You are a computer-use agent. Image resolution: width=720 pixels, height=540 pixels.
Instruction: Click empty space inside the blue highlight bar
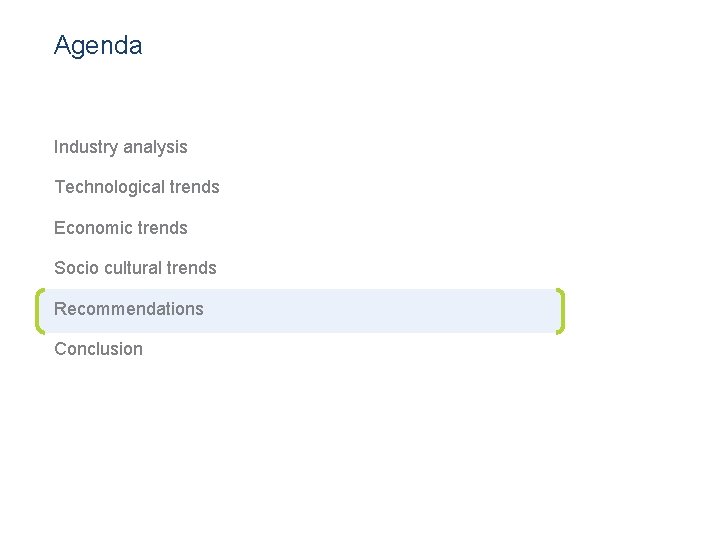(x=380, y=311)
